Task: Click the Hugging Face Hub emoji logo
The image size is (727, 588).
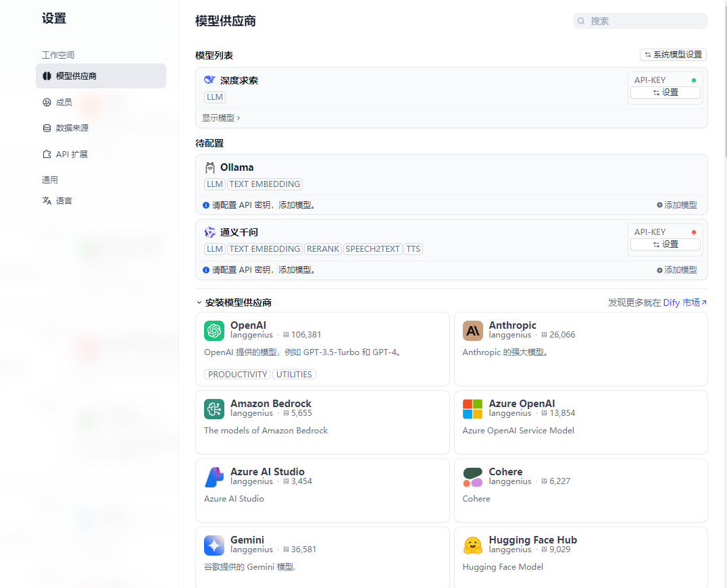Action: coord(472,545)
